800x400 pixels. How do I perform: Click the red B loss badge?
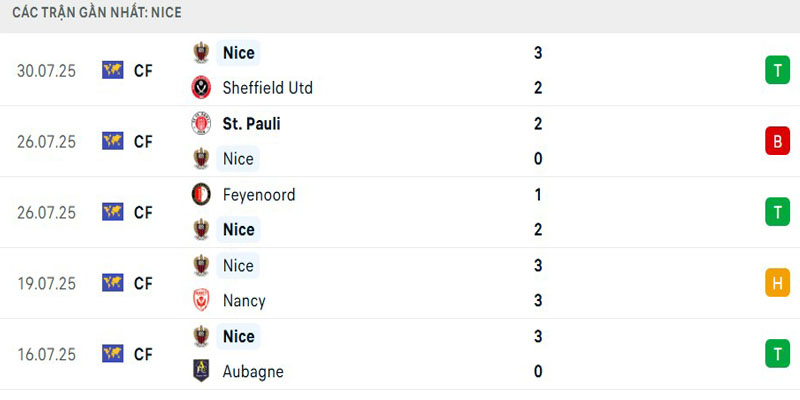coord(777,141)
